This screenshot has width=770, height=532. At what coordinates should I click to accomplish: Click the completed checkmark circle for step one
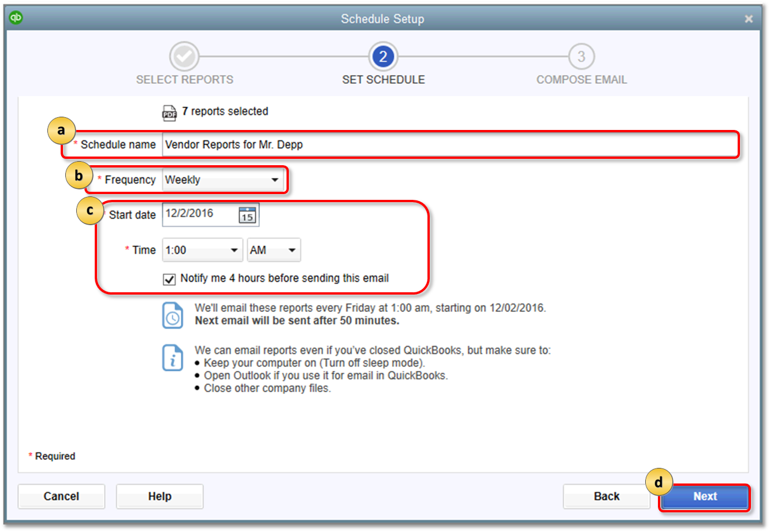pos(184,56)
